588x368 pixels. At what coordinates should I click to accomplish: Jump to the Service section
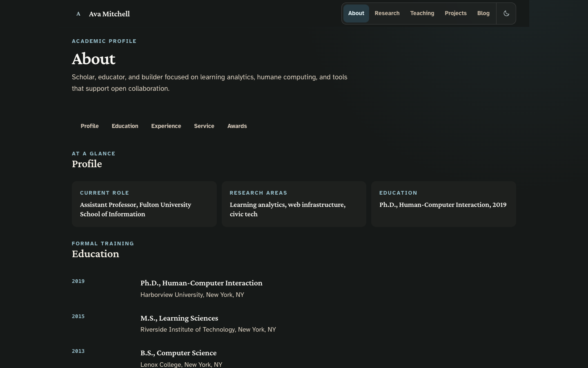pos(204,126)
